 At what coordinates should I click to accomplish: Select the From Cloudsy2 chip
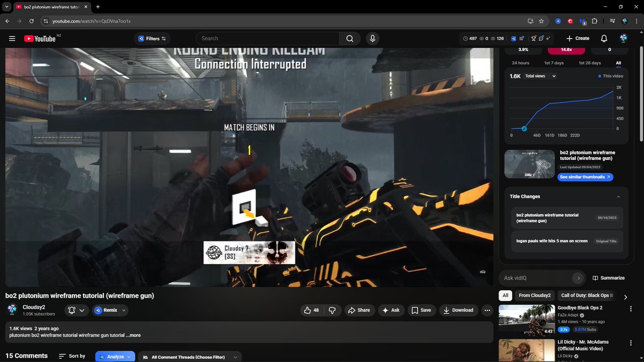click(x=535, y=295)
